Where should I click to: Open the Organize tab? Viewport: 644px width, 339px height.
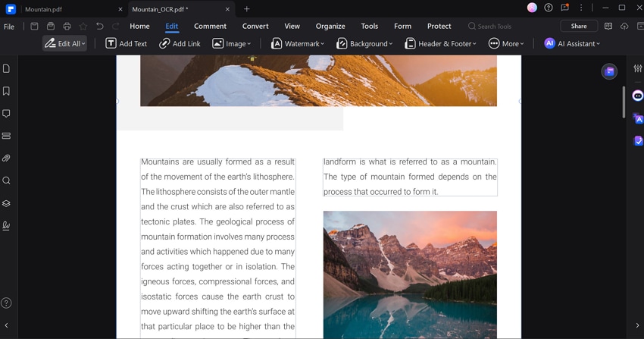click(x=330, y=26)
